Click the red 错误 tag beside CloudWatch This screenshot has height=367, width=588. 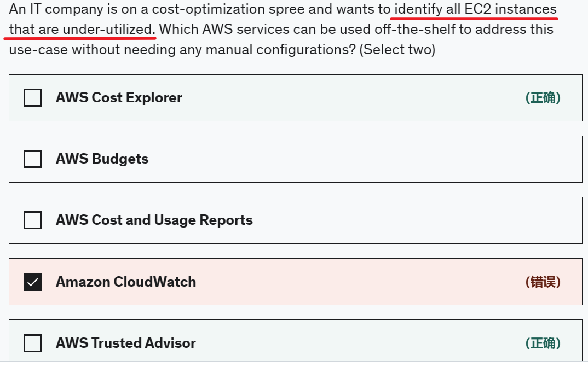pyautogui.click(x=543, y=282)
